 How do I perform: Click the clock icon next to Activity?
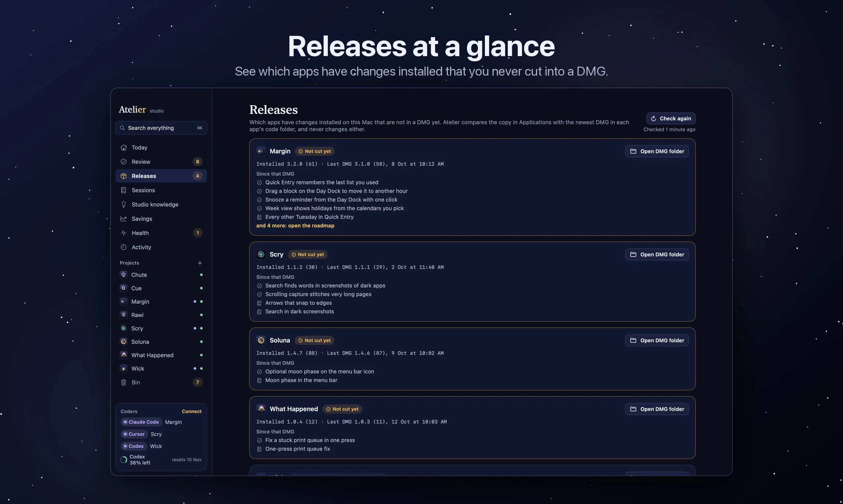click(x=124, y=247)
